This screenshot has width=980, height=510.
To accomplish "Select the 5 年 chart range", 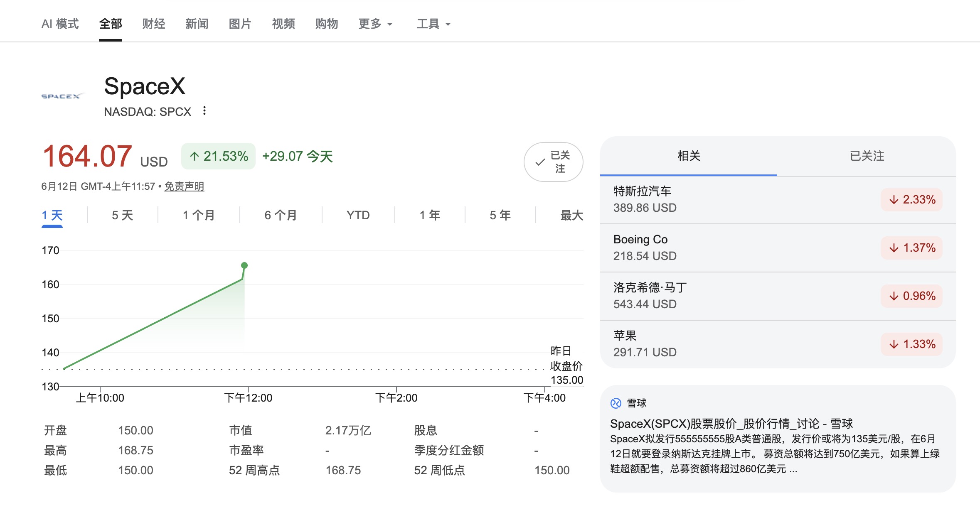I will [500, 216].
